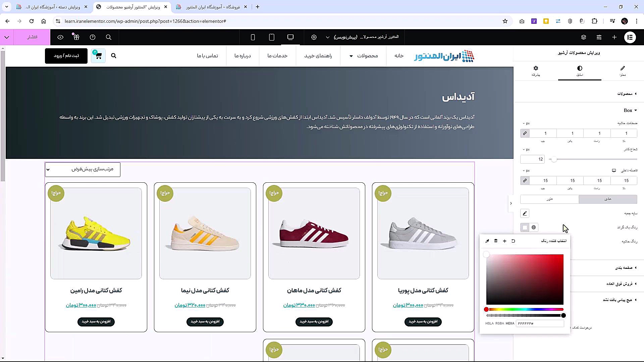The image size is (644, 362).
Task: Open the What's New gift icon
Action: point(76,37)
